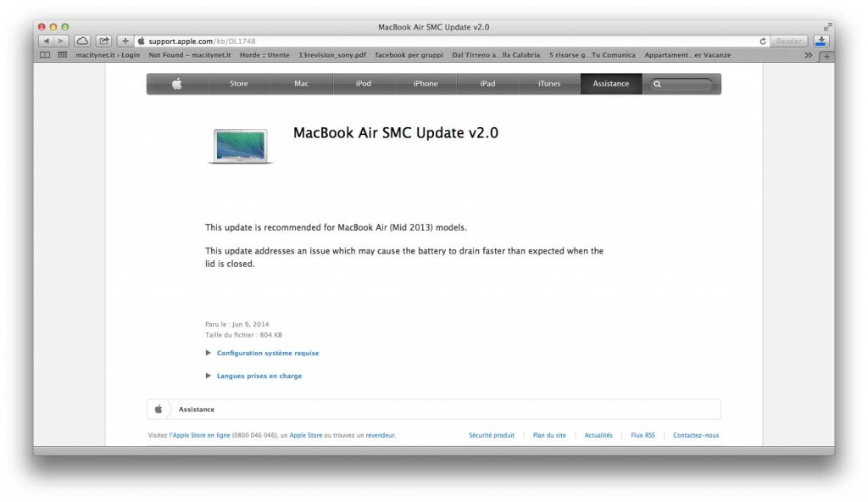
Task: Go back using the back arrow
Action: click(x=47, y=39)
